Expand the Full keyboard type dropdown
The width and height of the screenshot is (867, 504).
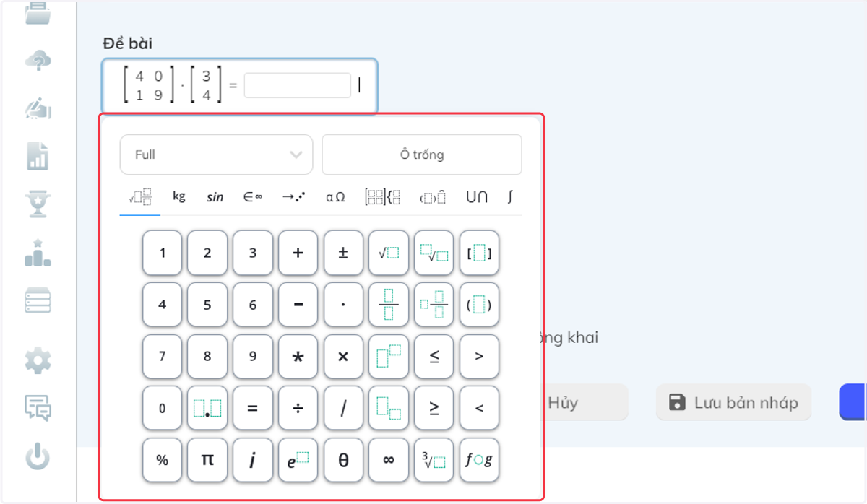216,155
